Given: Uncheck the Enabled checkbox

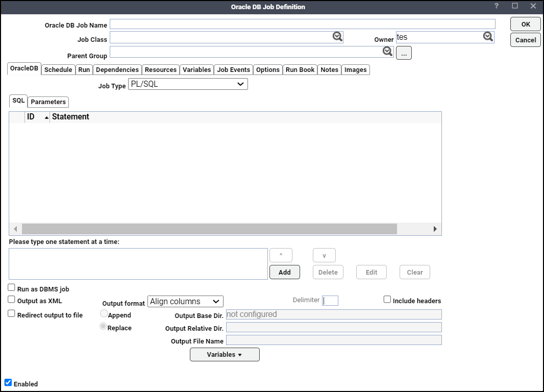Looking at the screenshot, I should (x=8, y=383).
